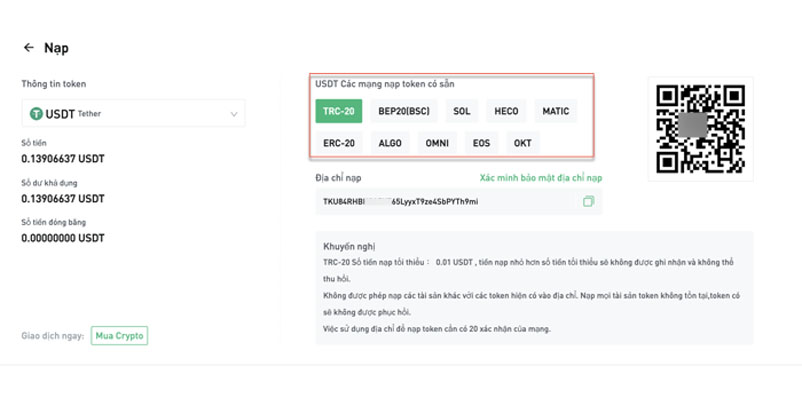
Task: Click the Thông tin token label
Action: tap(54, 84)
